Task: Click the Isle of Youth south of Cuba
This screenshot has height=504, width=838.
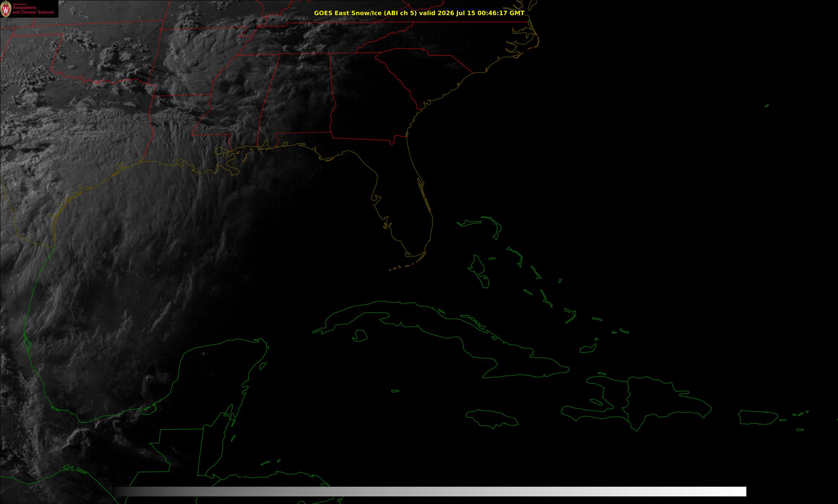Action: [x=359, y=336]
